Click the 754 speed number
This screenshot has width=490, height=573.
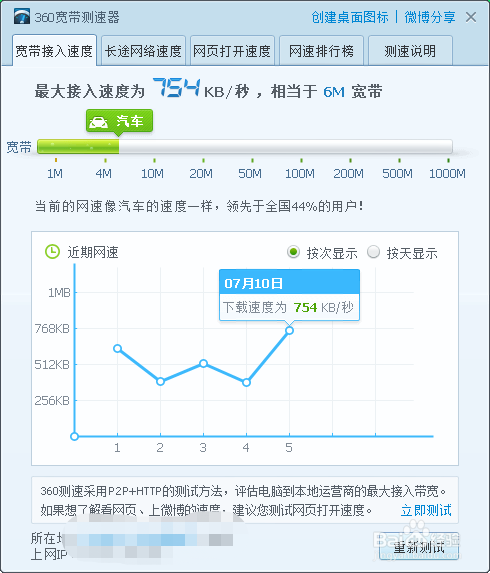(x=176, y=88)
